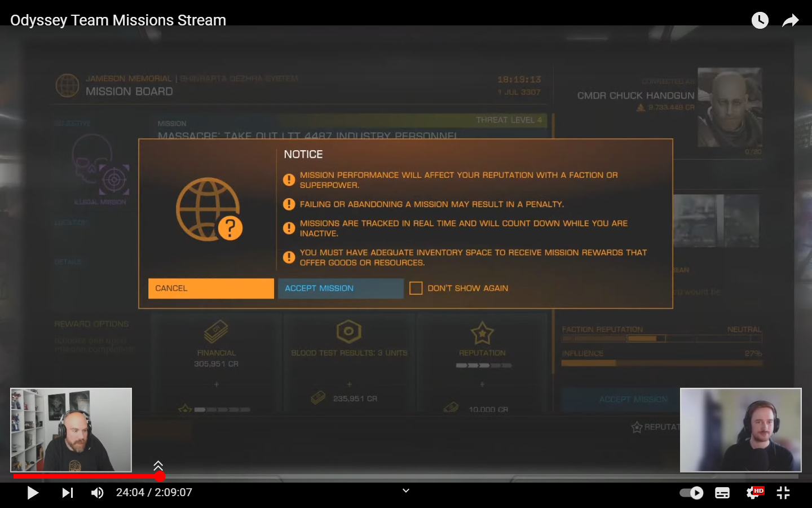The width and height of the screenshot is (812, 508).
Task: Click the double up-arrow chapter icon
Action: tap(158, 465)
